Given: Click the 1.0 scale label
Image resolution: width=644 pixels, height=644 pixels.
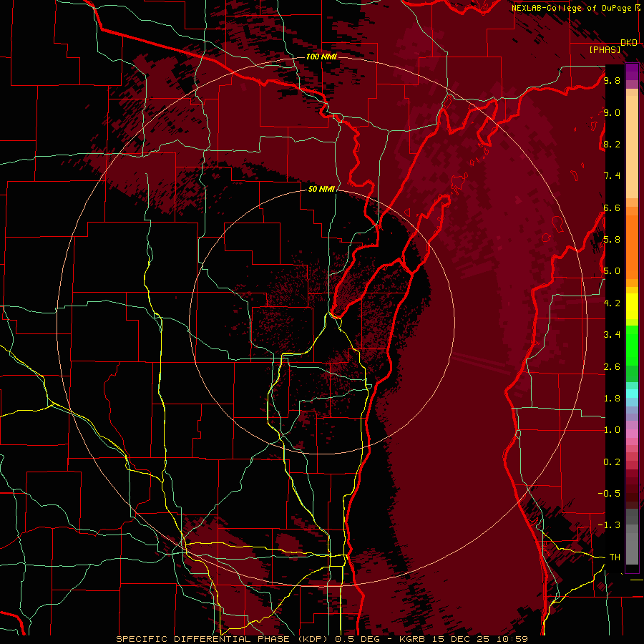Looking at the screenshot, I should point(612,430).
